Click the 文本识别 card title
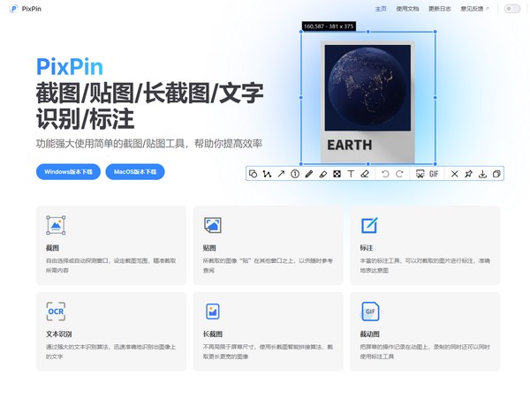 tap(59, 334)
